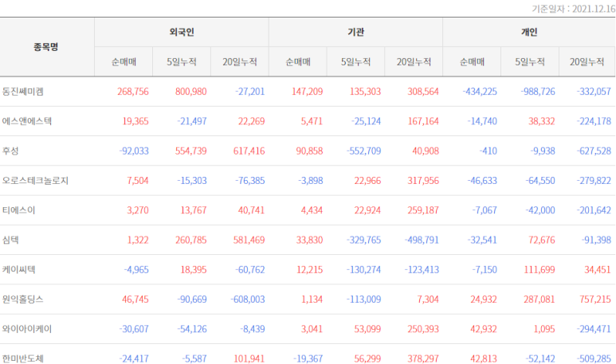The height and width of the screenshot is (364, 616).
Task: Click 5일누적 header under 개인
Action: 530,61
